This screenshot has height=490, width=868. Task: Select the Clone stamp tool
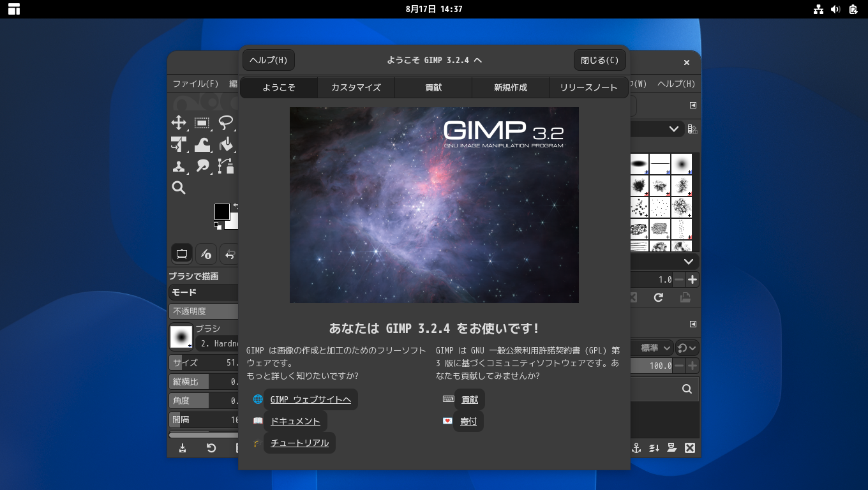179,167
